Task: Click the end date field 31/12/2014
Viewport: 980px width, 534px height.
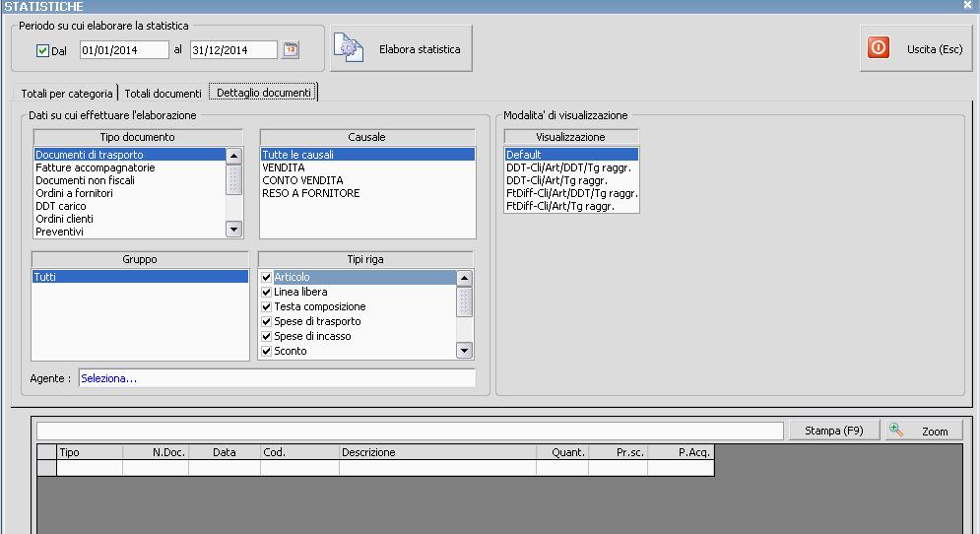Action: coord(233,50)
